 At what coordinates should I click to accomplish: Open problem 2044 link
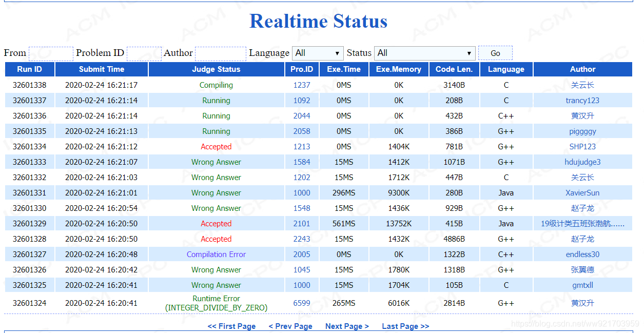click(302, 116)
